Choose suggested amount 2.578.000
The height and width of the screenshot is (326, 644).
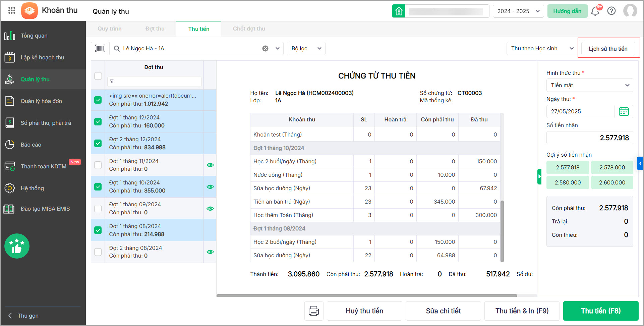click(612, 167)
